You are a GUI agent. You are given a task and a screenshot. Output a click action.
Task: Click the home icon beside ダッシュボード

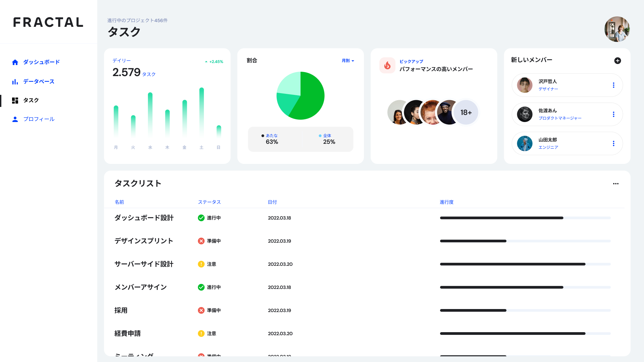[15, 62]
